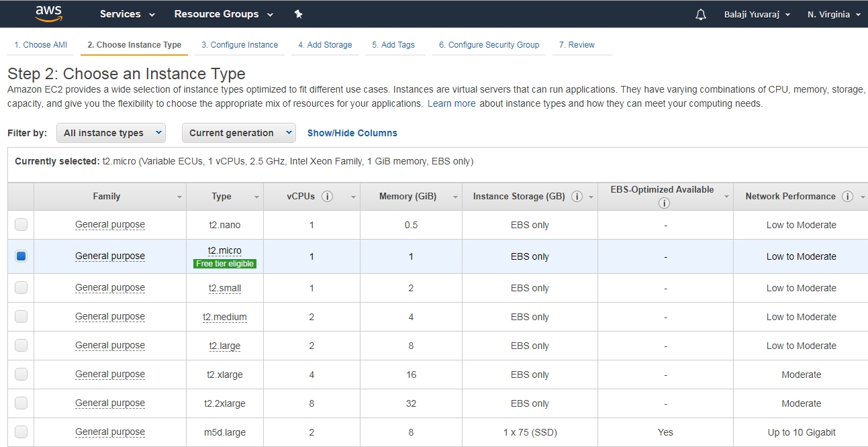Screen dimensions: 868x447
Task: Click the AWS logo home icon
Action: 48,13
